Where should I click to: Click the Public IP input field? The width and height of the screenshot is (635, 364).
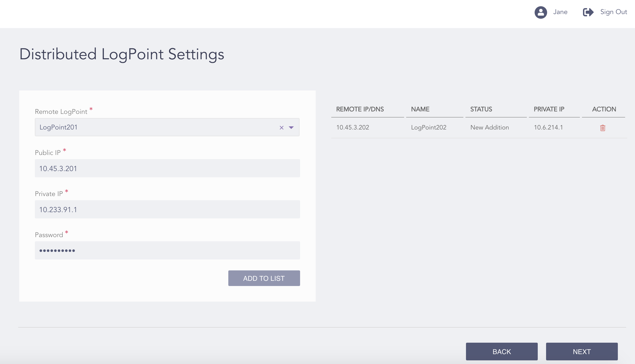tap(167, 168)
